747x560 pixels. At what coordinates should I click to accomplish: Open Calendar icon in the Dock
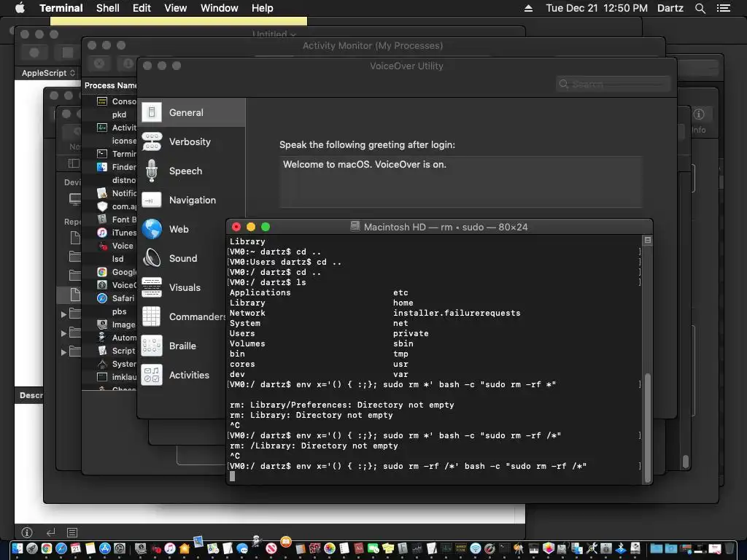click(x=76, y=548)
